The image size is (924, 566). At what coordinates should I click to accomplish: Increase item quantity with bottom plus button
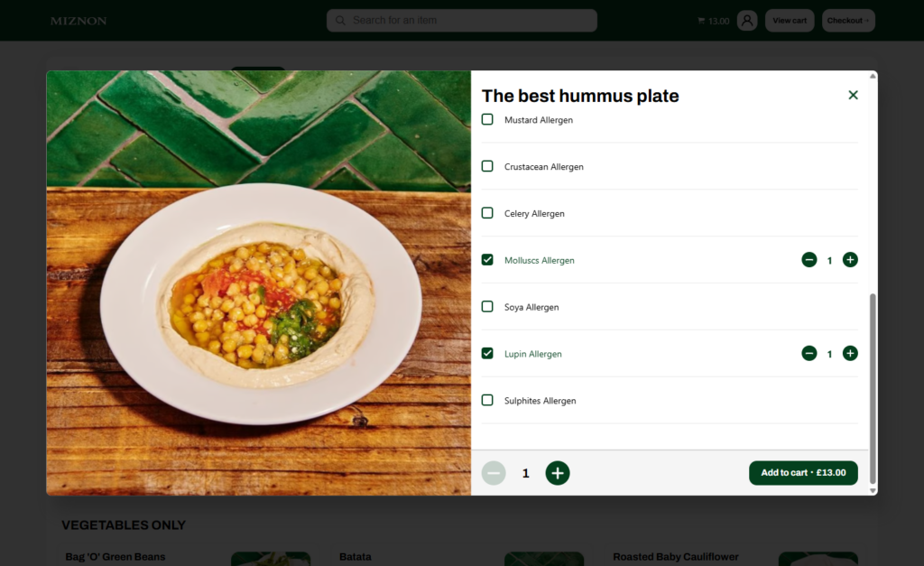[558, 473]
